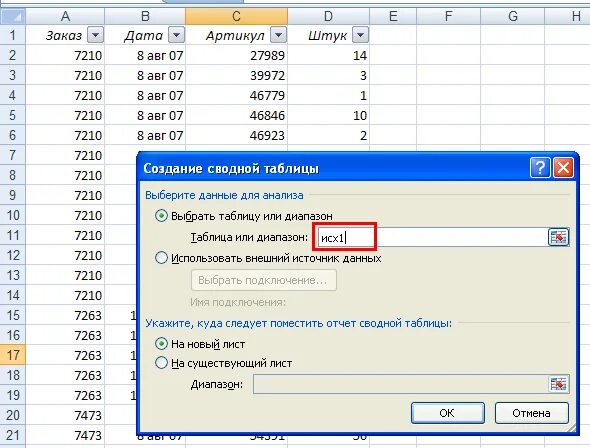
Task: Click the 'Диапазон' location input field
Action: pos(401,384)
